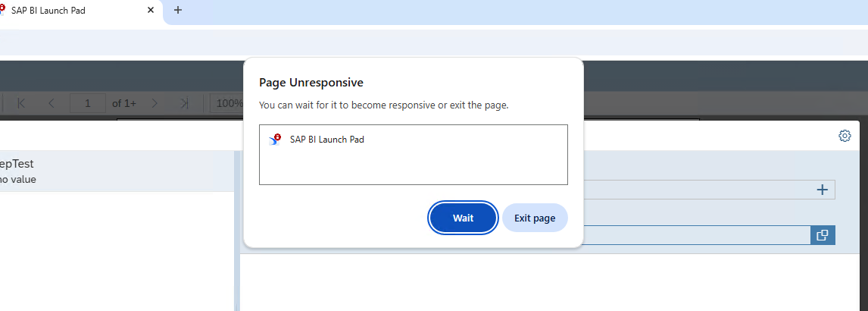Click the Page Unresponsive heading
Image resolution: width=868 pixels, height=311 pixels.
[311, 83]
